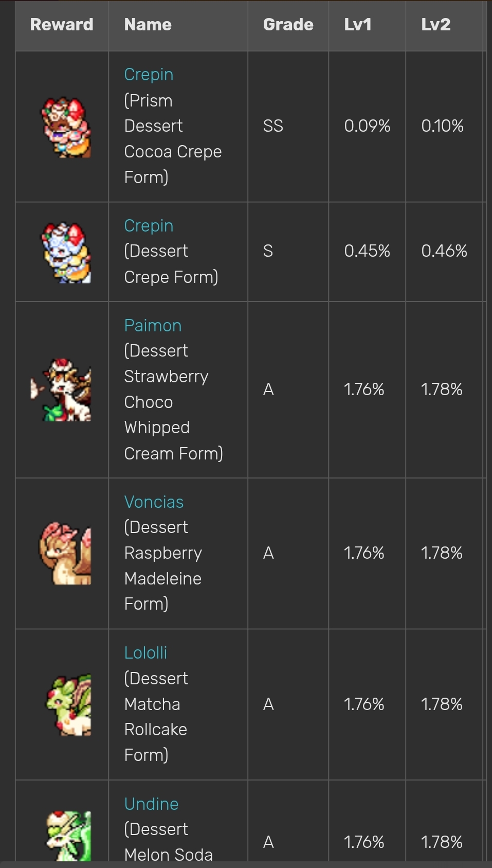The image size is (492, 868).
Task: Click the Paimon strawberry choco pet sprite
Action: pos(62,390)
